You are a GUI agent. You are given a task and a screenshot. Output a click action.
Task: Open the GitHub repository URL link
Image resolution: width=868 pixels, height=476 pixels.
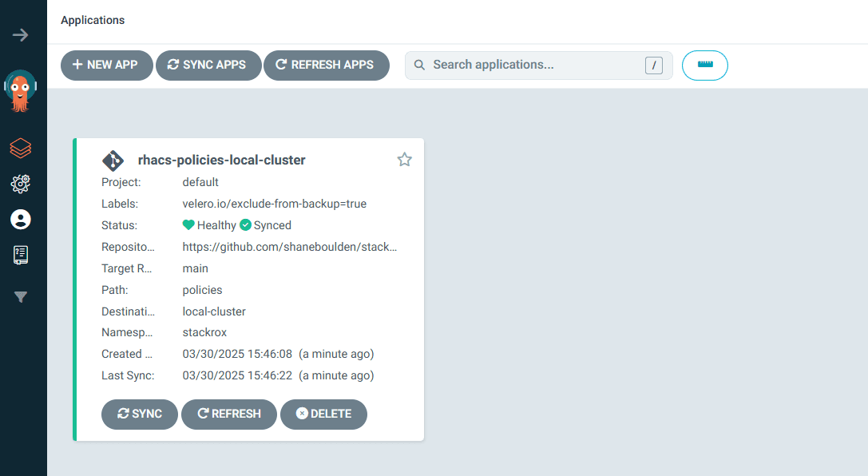pyautogui.click(x=289, y=248)
